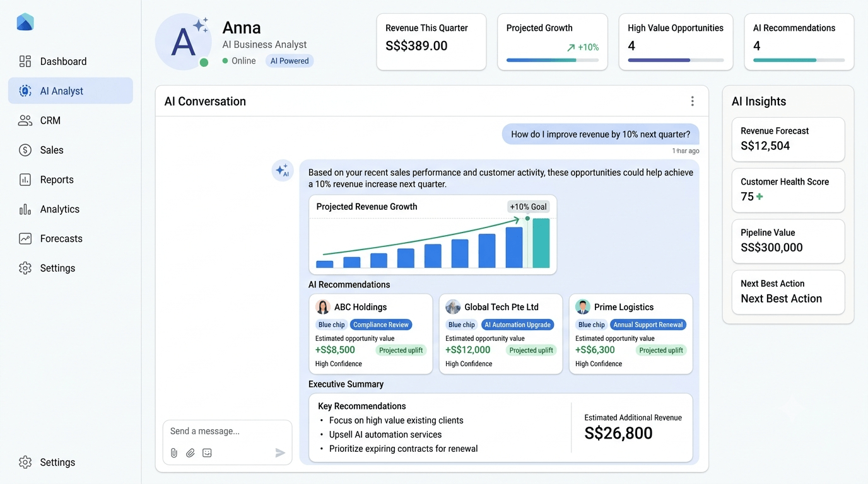Screen dimensions: 868x484
Task: Open the Next Best Action card
Action: [788, 292]
